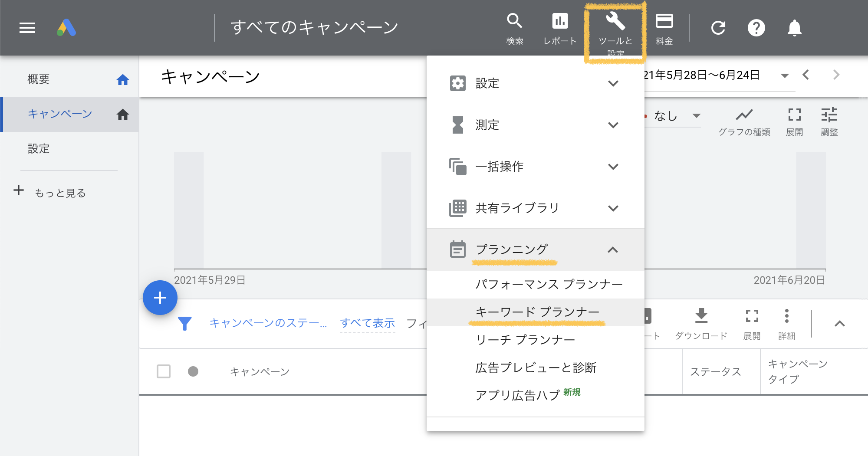Select キャンペーン in the left sidebar
The image size is (868, 456).
click(60, 114)
